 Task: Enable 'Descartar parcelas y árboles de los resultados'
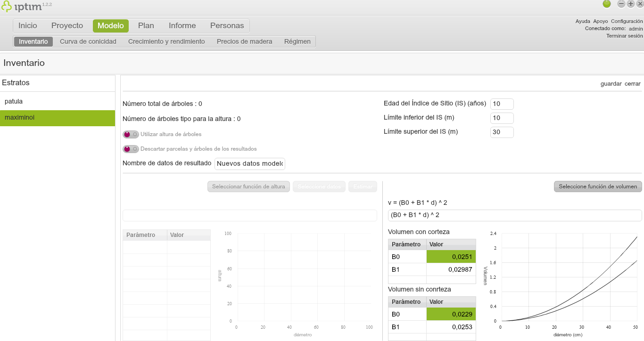tap(131, 149)
